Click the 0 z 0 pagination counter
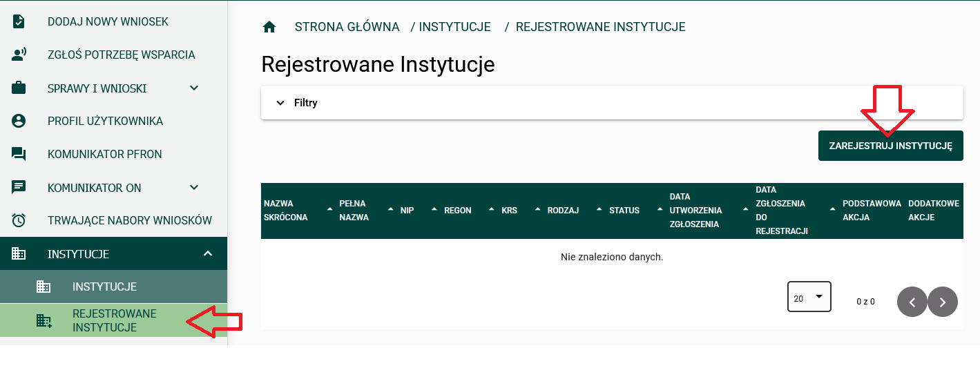Screen dimensions: 980x377 pos(865,302)
